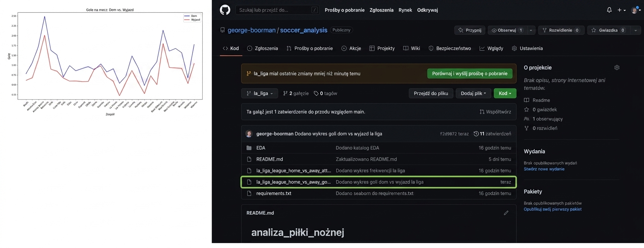Open the 'Pakiety' heading link
This screenshot has width=644, height=248.
533,192
